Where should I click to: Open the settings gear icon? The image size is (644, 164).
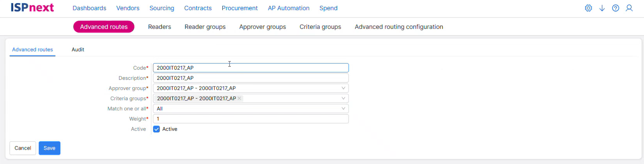click(x=588, y=8)
